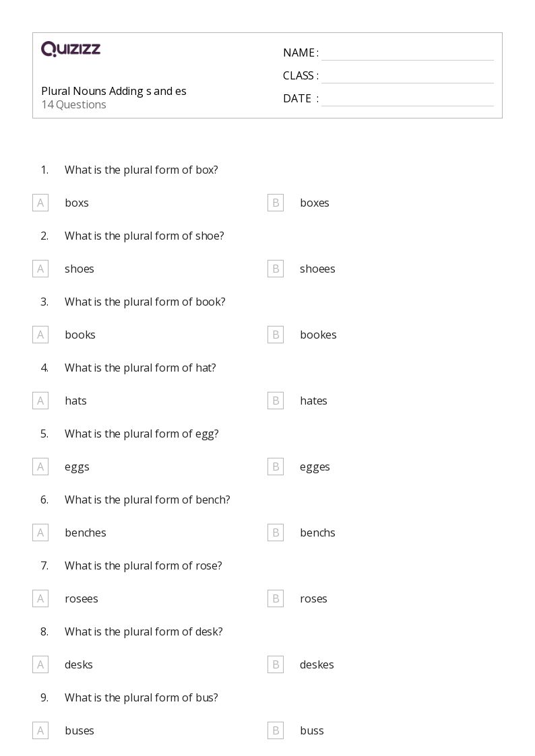535x756 pixels.
Task: Select box B next to egges
Action: click(x=276, y=467)
